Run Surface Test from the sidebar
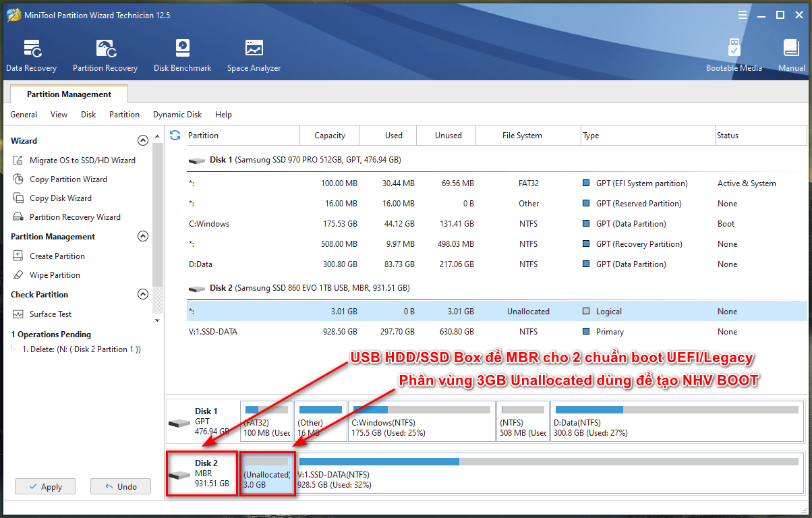 pos(42,314)
